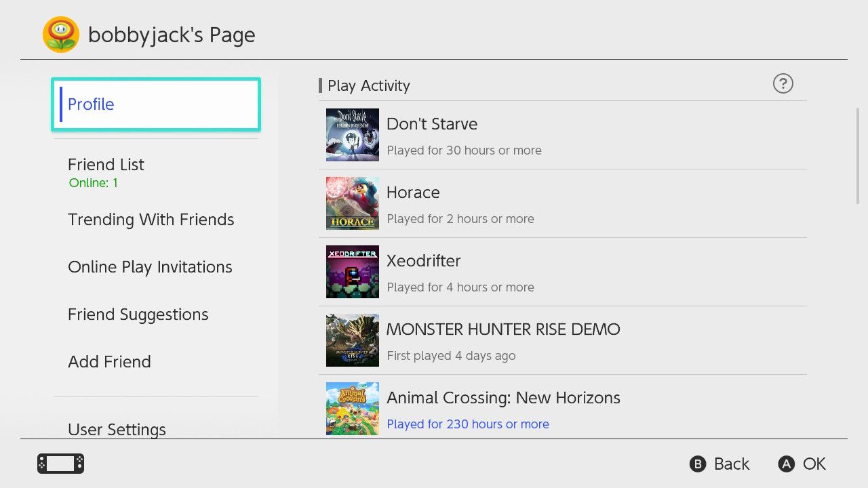This screenshot has height=488, width=868.
Task: Click the Switch controller icon
Action: [x=60, y=464]
